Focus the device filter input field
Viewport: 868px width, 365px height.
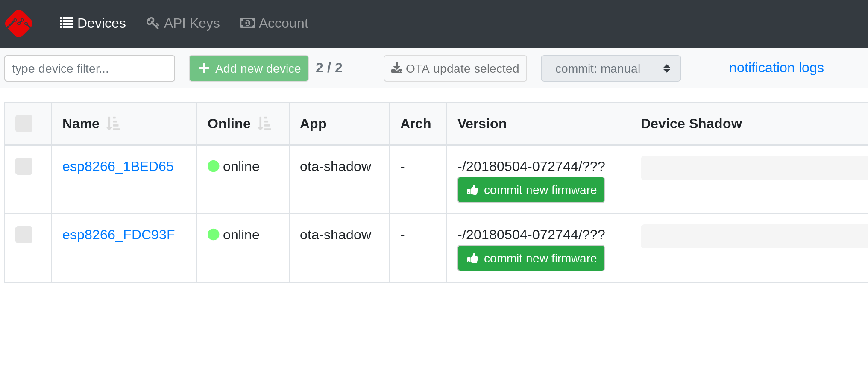pos(90,68)
